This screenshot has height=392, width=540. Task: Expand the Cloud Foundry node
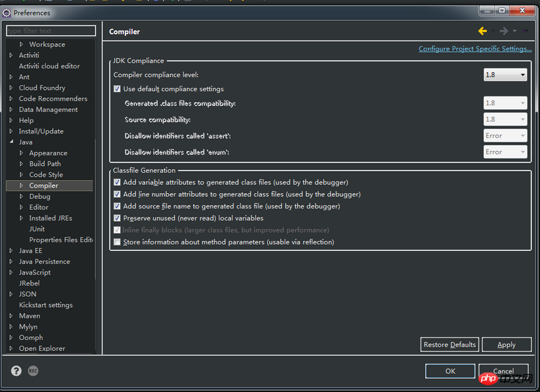coord(11,88)
